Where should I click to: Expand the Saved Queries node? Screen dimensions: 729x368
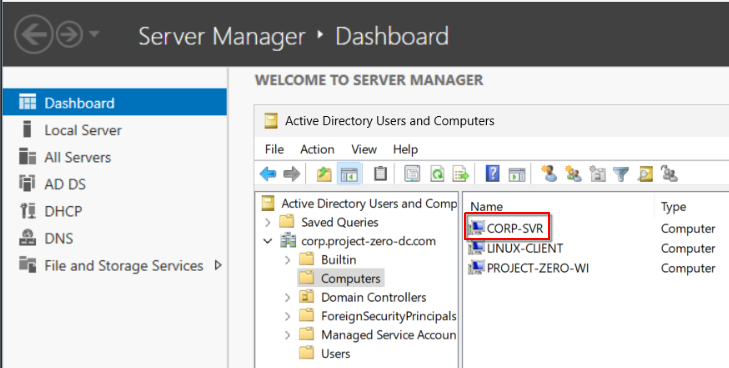pyautogui.click(x=268, y=223)
